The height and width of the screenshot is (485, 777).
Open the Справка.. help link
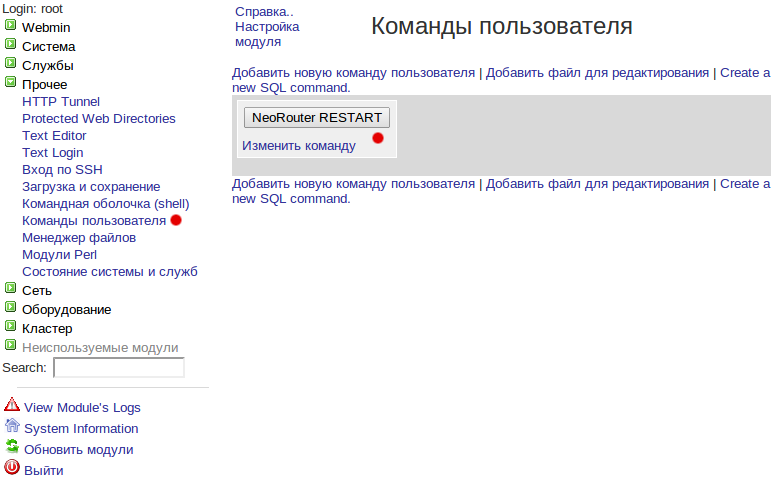pos(264,11)
